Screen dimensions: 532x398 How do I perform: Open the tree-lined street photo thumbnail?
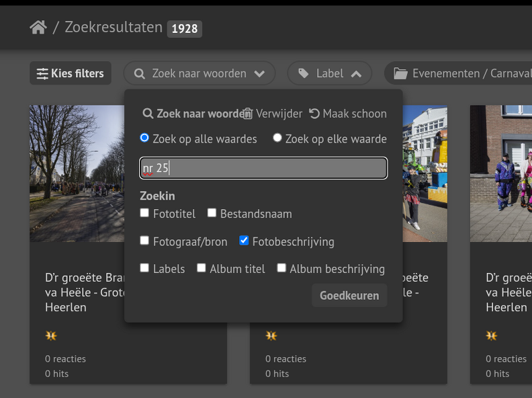pyautogui.click(x=77, y=173)
